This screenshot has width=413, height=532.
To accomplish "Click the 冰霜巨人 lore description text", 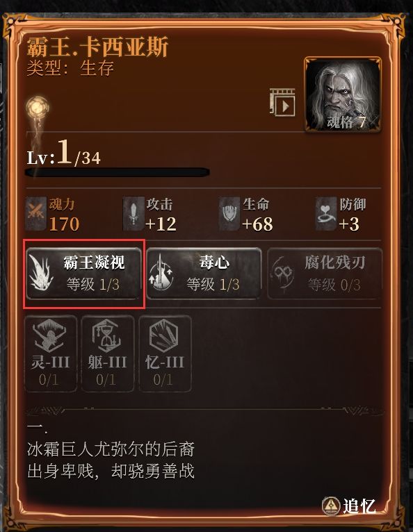I will pos(111,460).
